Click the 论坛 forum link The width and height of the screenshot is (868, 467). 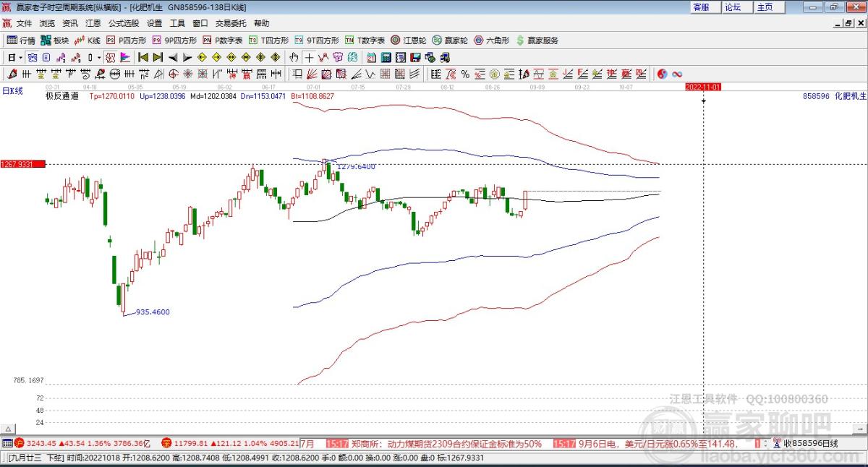(x=733, y=7)
